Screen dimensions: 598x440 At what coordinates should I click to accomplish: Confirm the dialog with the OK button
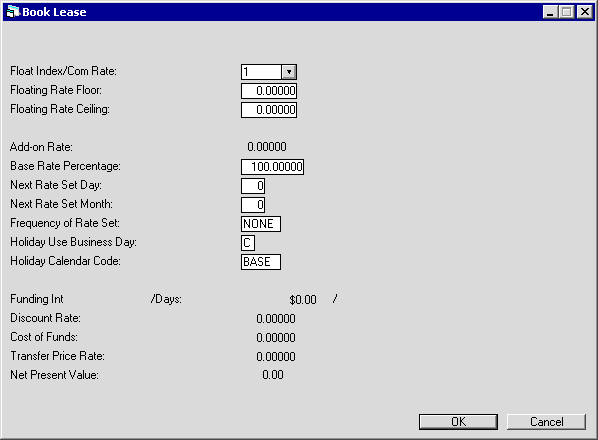pyautogui.click(x=458, y=422)
